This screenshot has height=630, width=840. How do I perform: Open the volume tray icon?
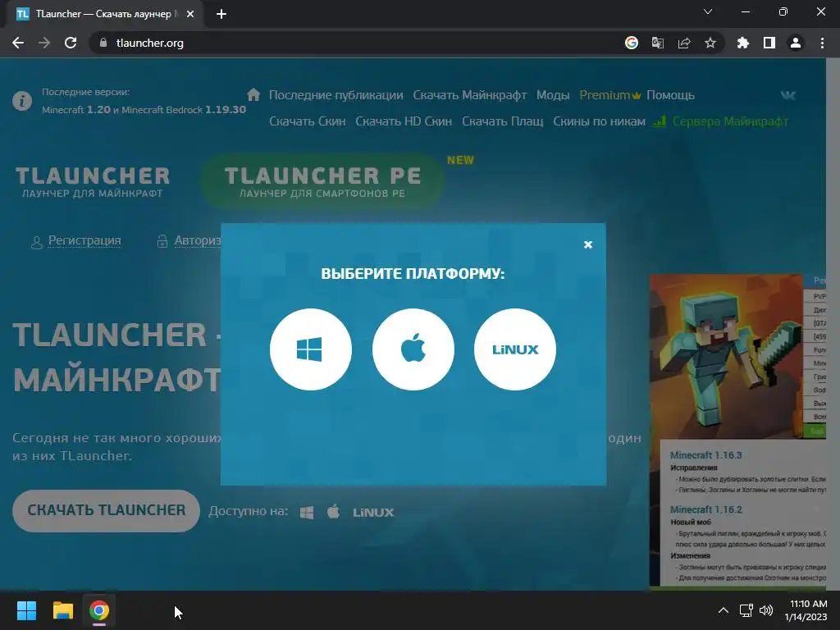pyautogui.click(x=767, y=610)
